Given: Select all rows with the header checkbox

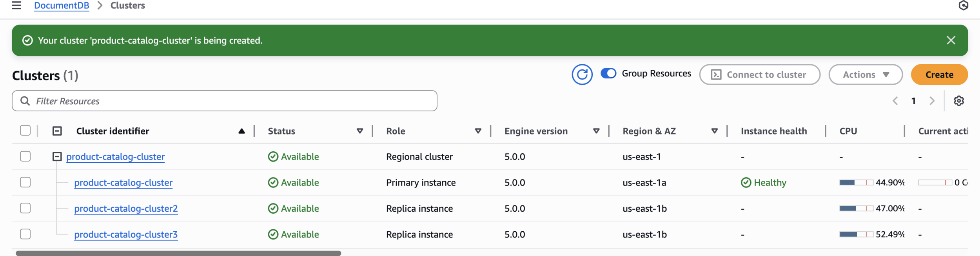Looking at the screenshot, I should pos(25,131).
